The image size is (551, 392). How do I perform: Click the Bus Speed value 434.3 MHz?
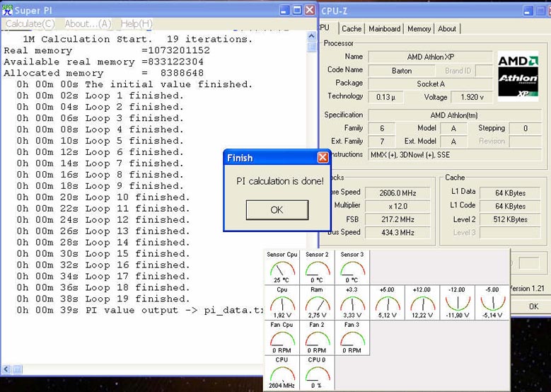pos(398,232)
